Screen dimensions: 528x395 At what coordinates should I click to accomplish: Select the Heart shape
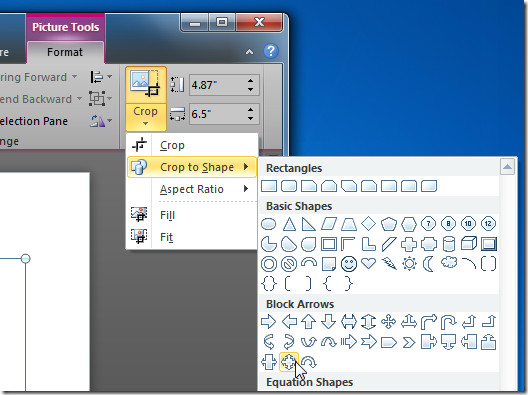[x=368, y=263]
